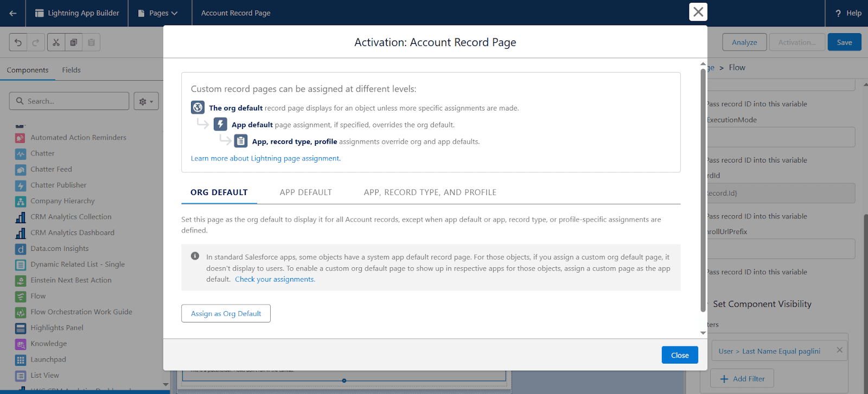This screenshot has width=868, height=394.
Task: Select Einstein Next Best Action icon
Action: coord(21,280)
